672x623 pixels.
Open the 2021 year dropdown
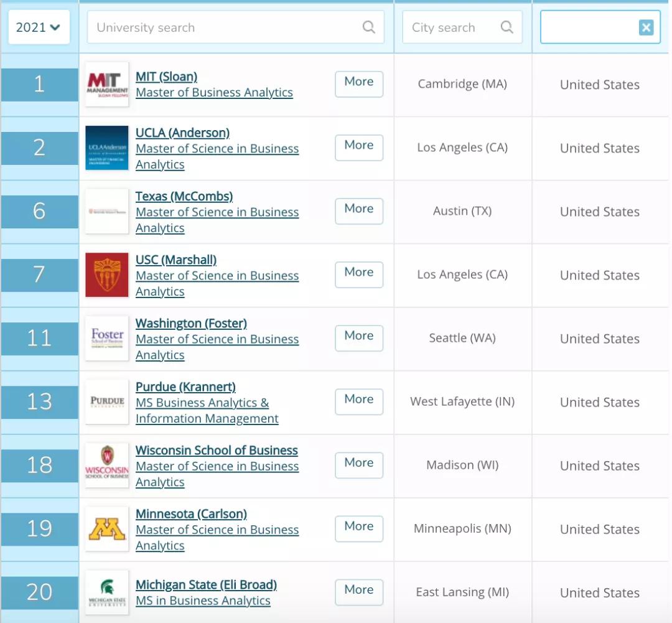tap(39, 27)
